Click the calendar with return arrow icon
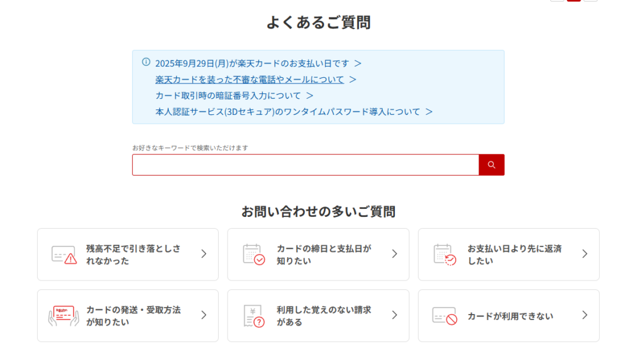 [x=444, y=255]
